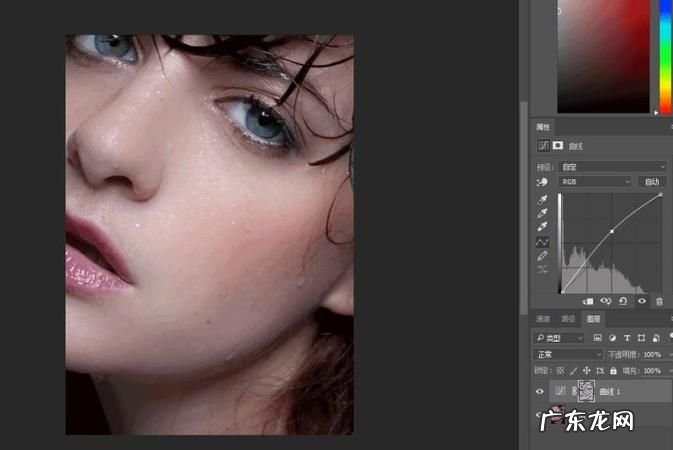The width and height of the screenshot is (673, 450).
Task: Click the vertical document scrollbar
Action: click(x=523, y=208)
